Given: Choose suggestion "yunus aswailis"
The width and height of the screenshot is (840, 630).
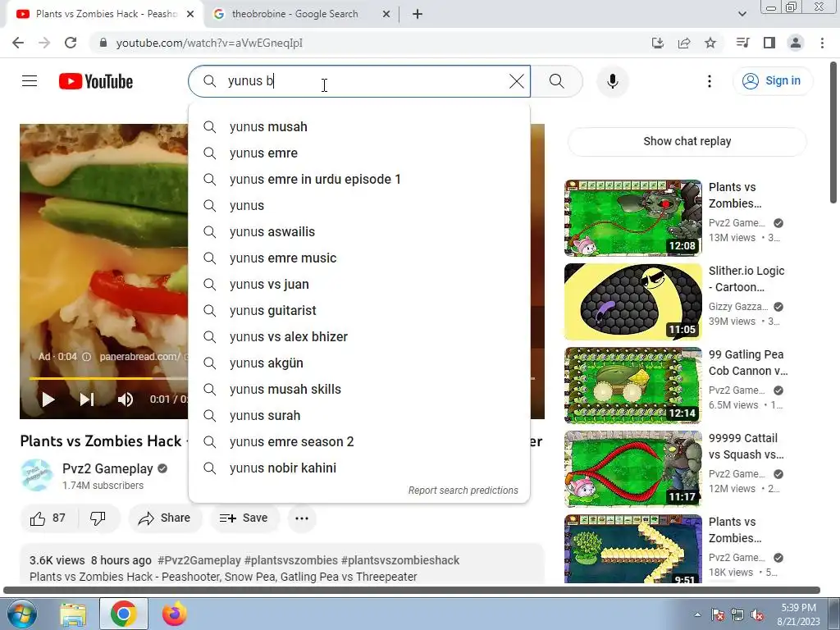Looking at the screenshot, I should tap(359, 232).
